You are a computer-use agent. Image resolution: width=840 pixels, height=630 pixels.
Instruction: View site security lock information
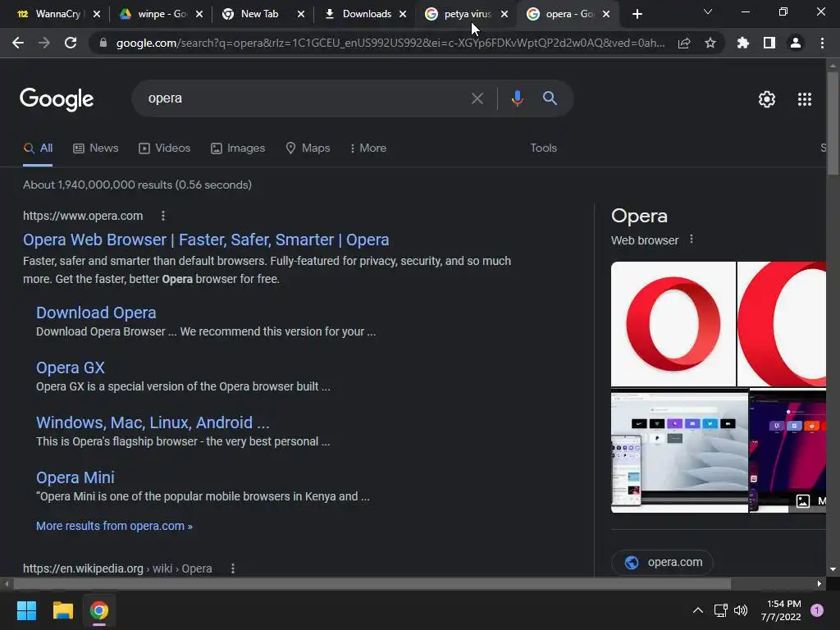(x=103, y=43)
